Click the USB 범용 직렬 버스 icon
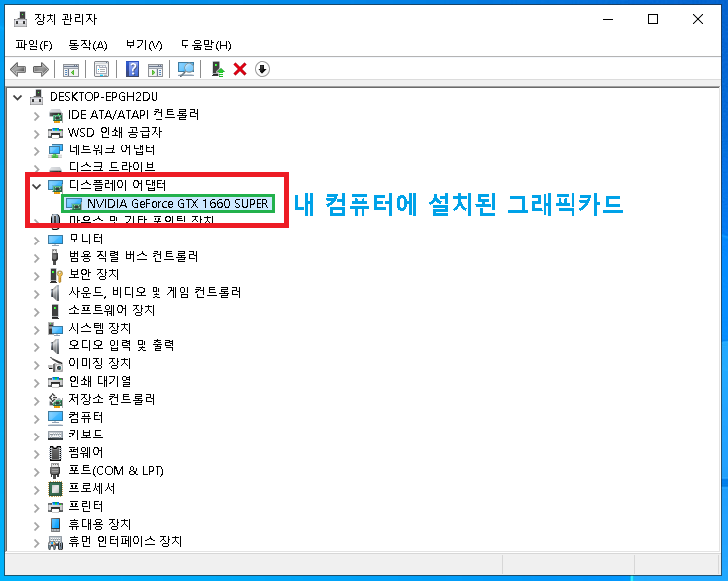 (55, 257)
